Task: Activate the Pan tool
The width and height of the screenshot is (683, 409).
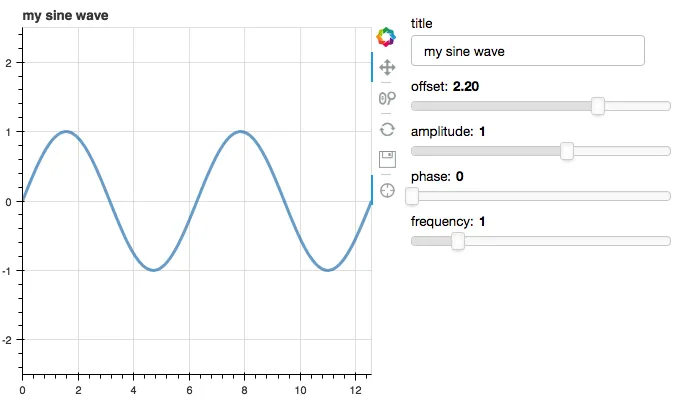Action: [386, 68]
